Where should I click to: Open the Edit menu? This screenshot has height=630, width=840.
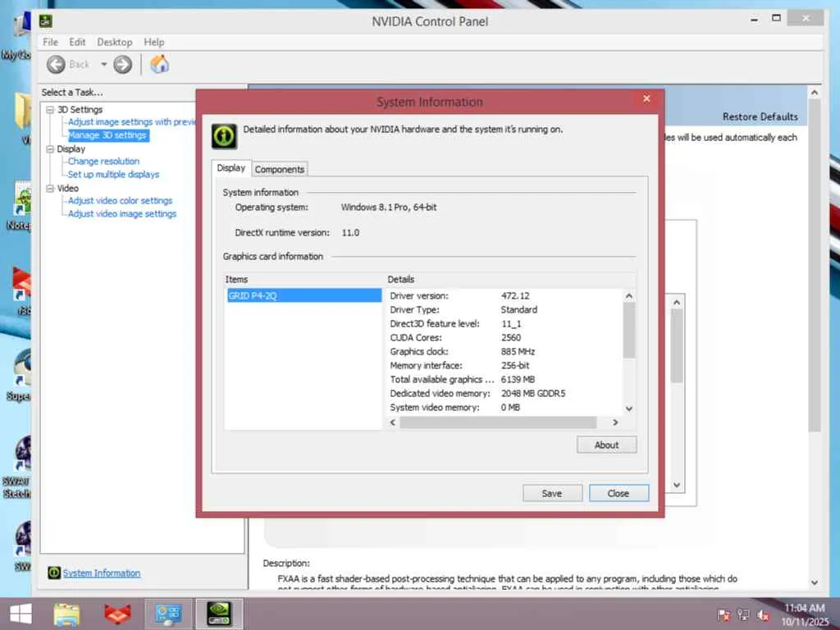point(77,42)
